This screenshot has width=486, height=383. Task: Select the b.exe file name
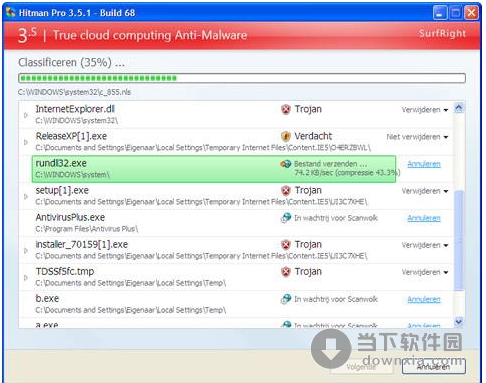tap(47, 298)
